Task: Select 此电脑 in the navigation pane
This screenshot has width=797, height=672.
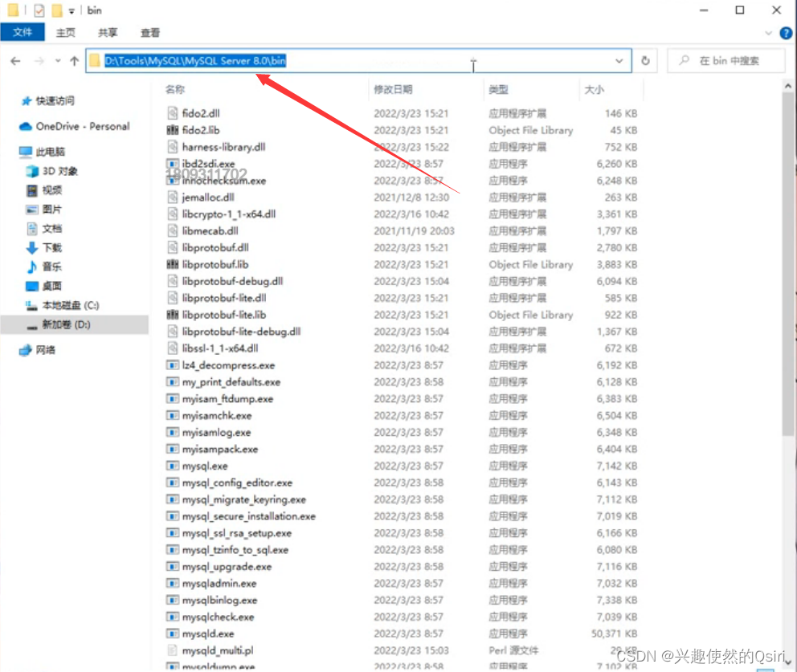Action: (x=50, y=152)
